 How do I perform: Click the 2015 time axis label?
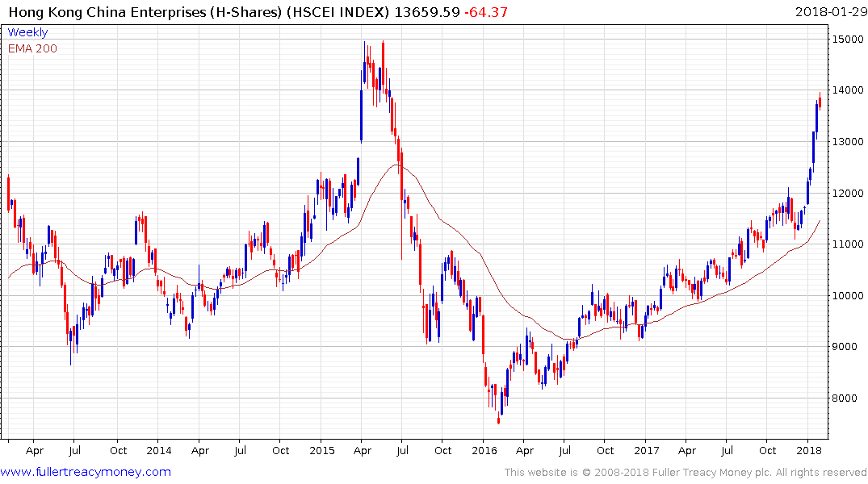pos(321,450)
